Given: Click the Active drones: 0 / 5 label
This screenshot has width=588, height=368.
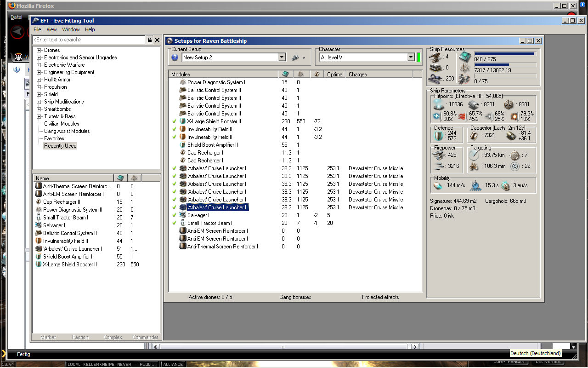Looking at the screenshot, I should 210,297.
